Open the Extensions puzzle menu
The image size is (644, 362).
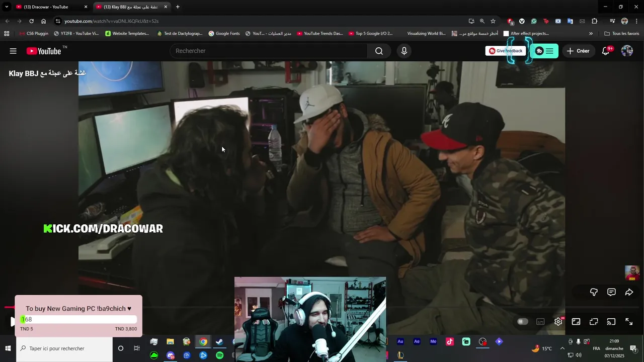tap(595, 21)
